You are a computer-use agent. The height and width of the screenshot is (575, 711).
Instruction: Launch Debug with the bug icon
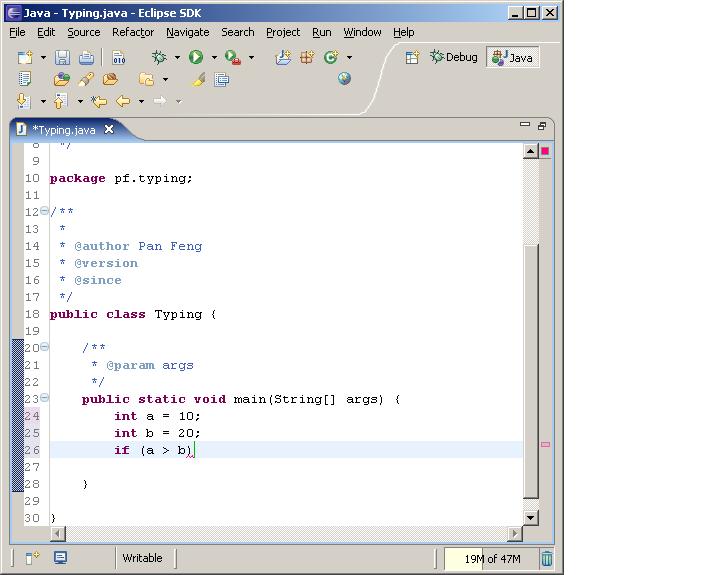pos(159,57)
